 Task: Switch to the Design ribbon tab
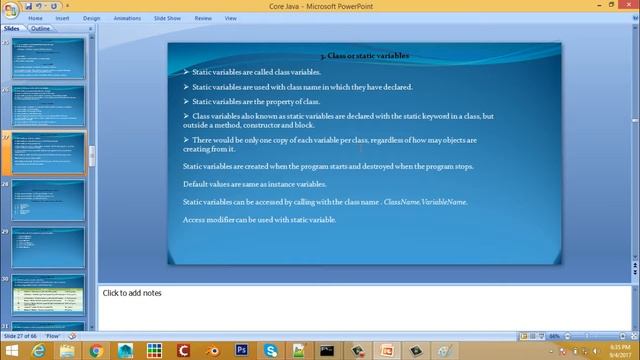coord(91,18)
